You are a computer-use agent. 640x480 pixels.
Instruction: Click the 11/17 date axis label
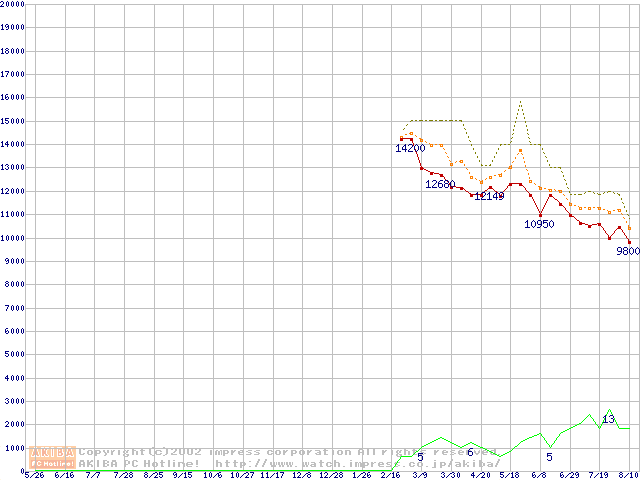click(273, 475)
